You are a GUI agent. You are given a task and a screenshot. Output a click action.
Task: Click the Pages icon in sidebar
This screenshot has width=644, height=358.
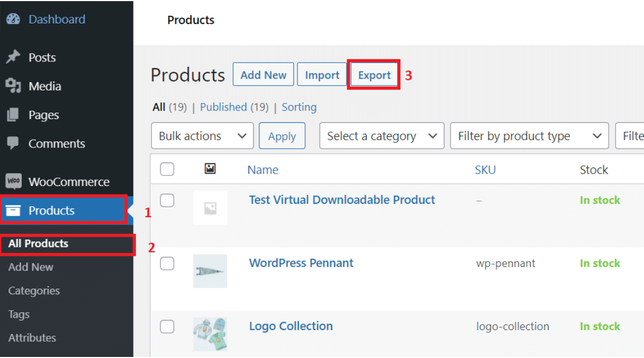pyautogui.click(x=13, y=115)
